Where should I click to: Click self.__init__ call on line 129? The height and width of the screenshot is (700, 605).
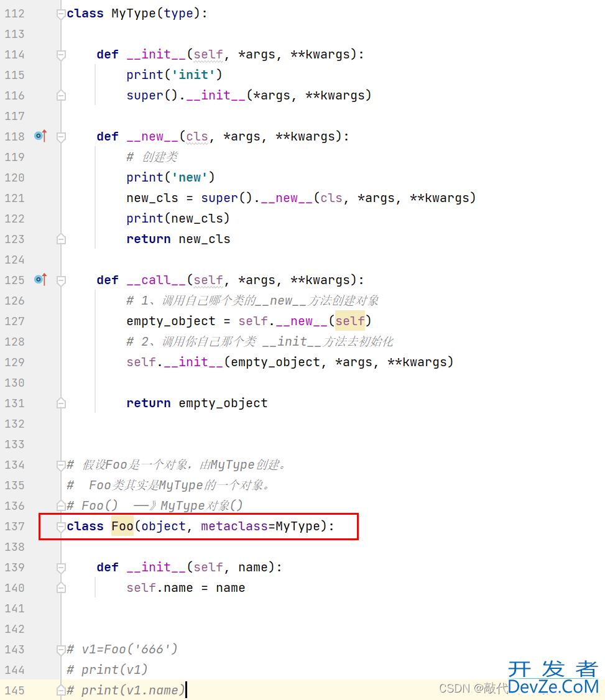tap(290, 362)
